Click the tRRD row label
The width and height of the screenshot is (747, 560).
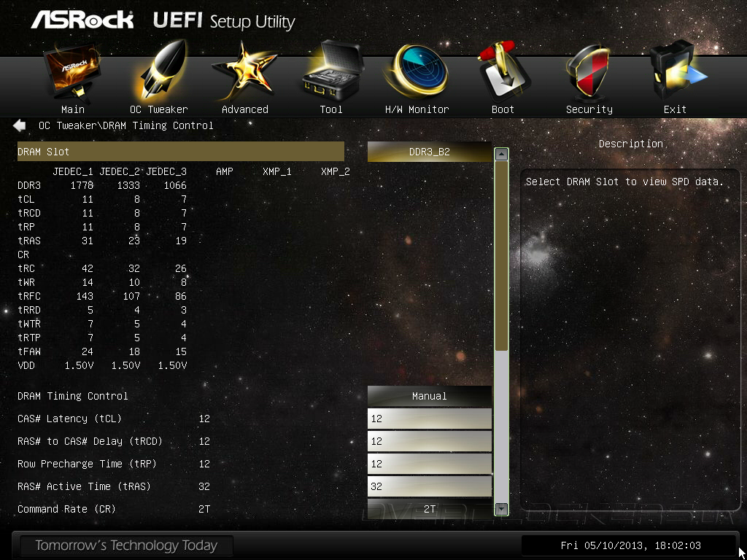point(29,310)
